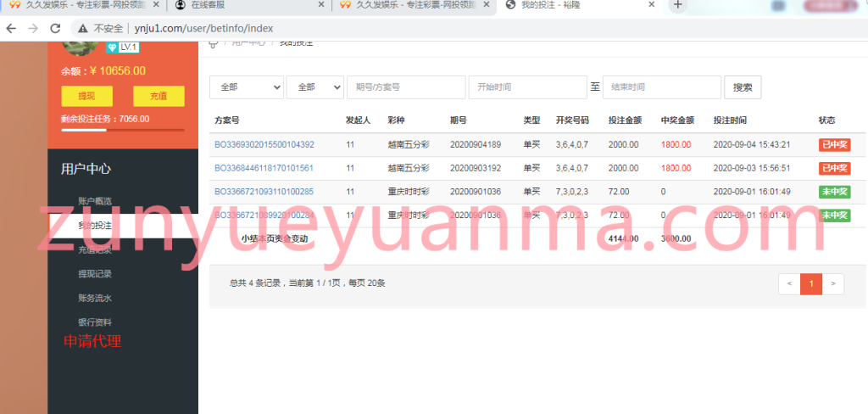868x414 pixels.
Task: Click the remaining bet task progress bar
Action: pyautogui.click(x=123, y=131)
